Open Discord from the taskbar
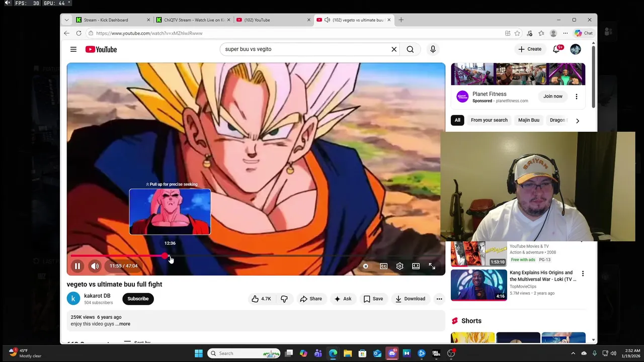This screenshot has width=644, height=362. (392, 353)
